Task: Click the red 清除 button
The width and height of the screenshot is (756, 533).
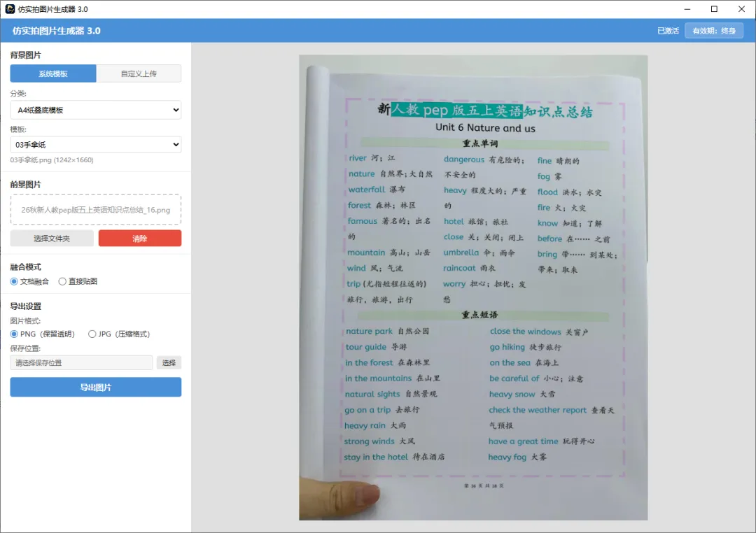Action: pos(140,239)
